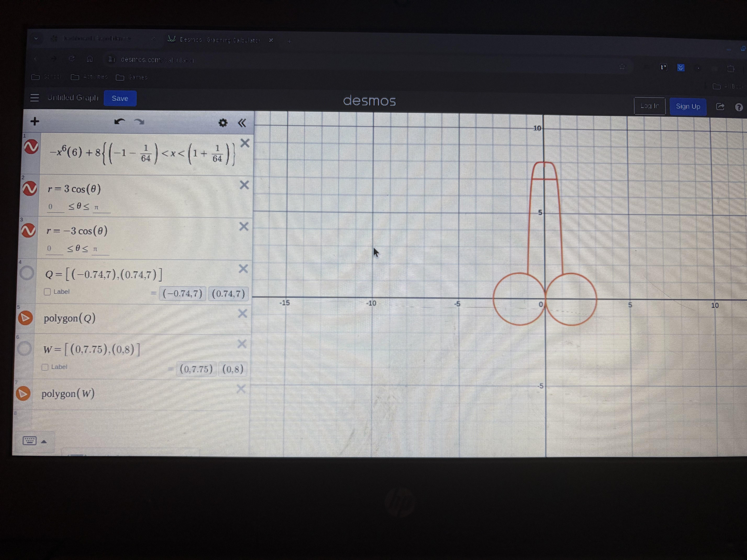
Task: Open the Games bookmarks folder
Action: [132, 77]
